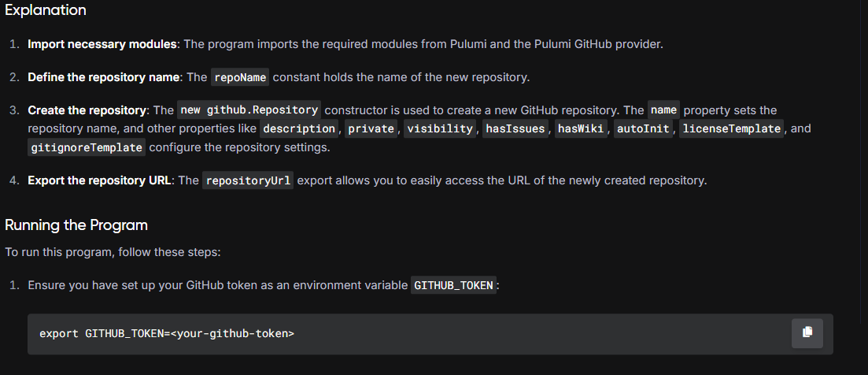Click the bold text Import necessary modules

tap(102, 44)
